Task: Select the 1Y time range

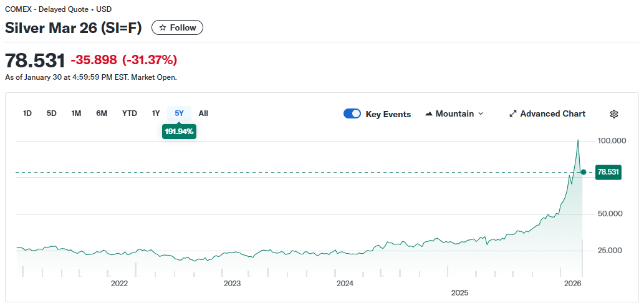Action: [x=156, y=113]
